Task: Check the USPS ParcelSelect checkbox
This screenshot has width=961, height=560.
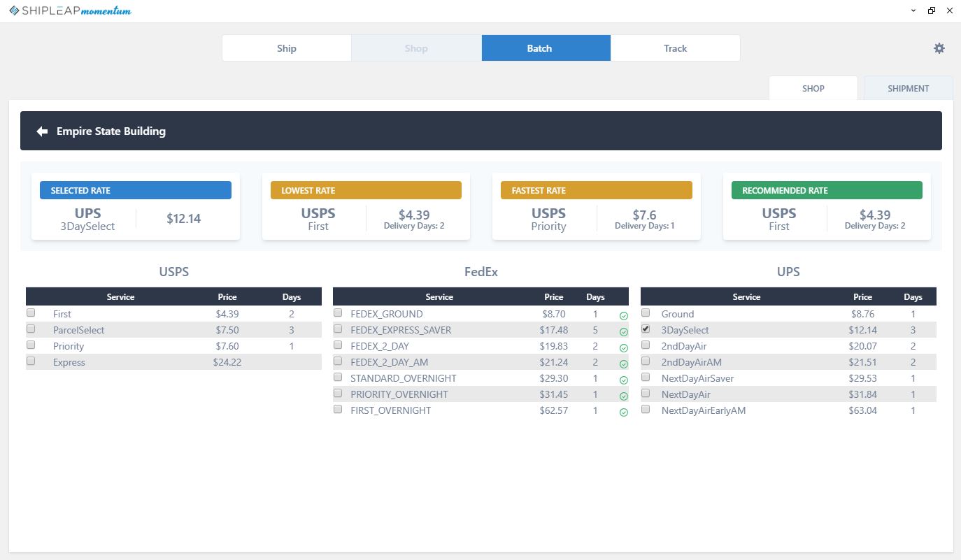Action: click(x=31, y=329)
